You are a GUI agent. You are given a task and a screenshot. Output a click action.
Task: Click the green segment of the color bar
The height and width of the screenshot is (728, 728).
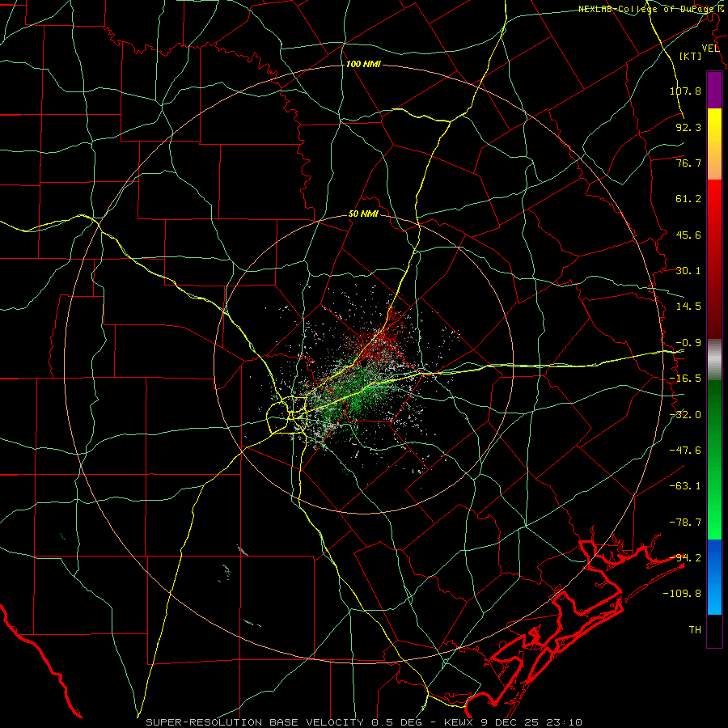click(714, 459)
